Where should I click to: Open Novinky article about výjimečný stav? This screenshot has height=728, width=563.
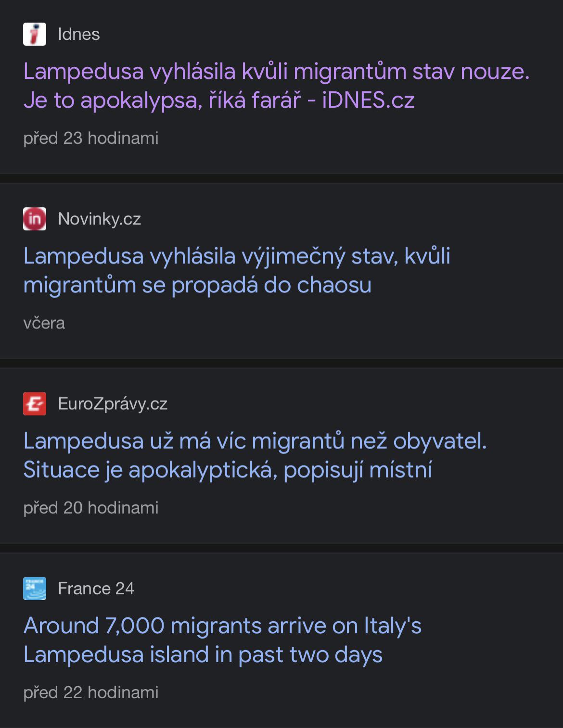tap(237, 270)
